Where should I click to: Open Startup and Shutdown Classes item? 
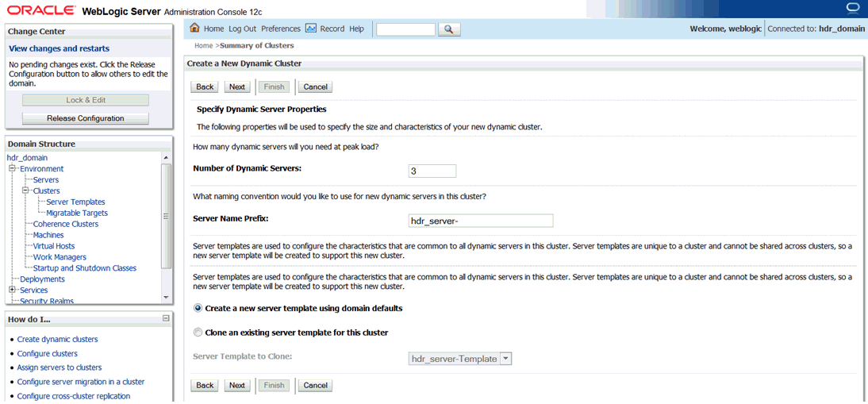point(85,268)
